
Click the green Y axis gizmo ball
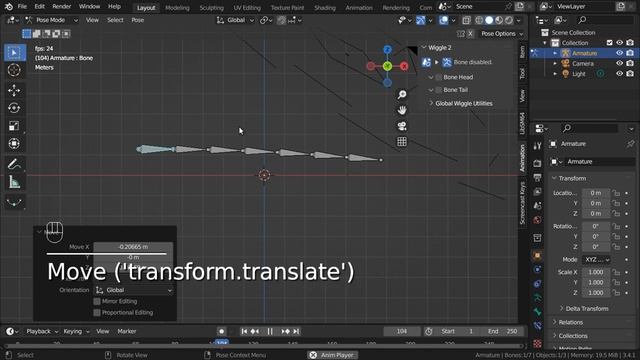387,66
